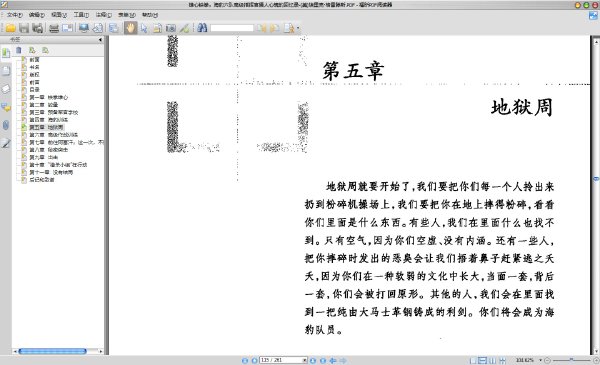Select the 第六章 bookmark

click(x=54, y=135)
